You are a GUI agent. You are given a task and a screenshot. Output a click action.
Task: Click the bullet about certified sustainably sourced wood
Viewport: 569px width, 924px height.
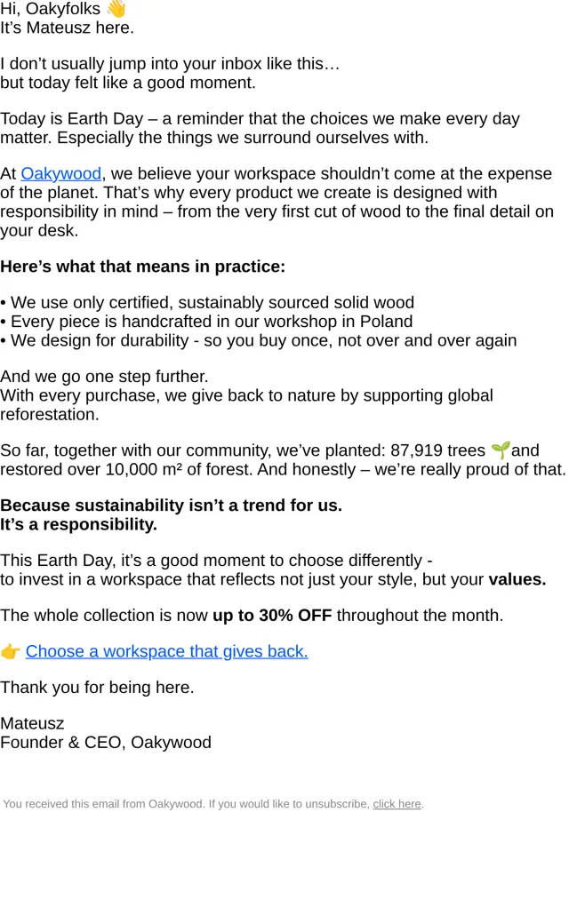pyautogui.click(x=207, y=302)
